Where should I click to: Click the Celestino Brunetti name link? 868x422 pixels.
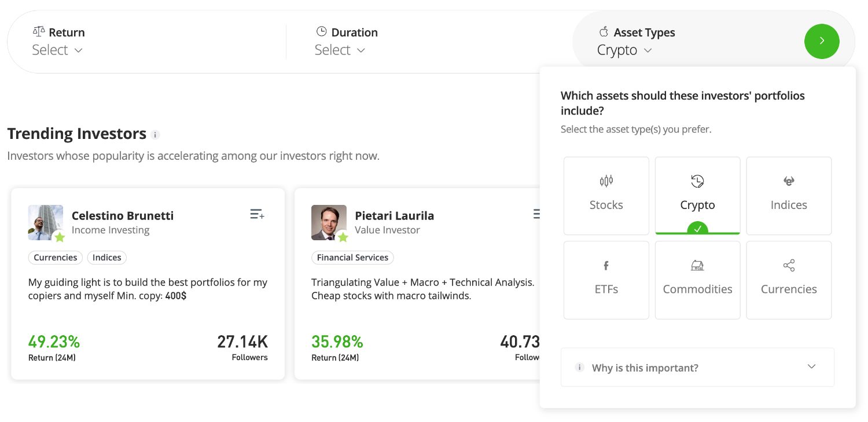pyautogui.click(x=123, y=215)
